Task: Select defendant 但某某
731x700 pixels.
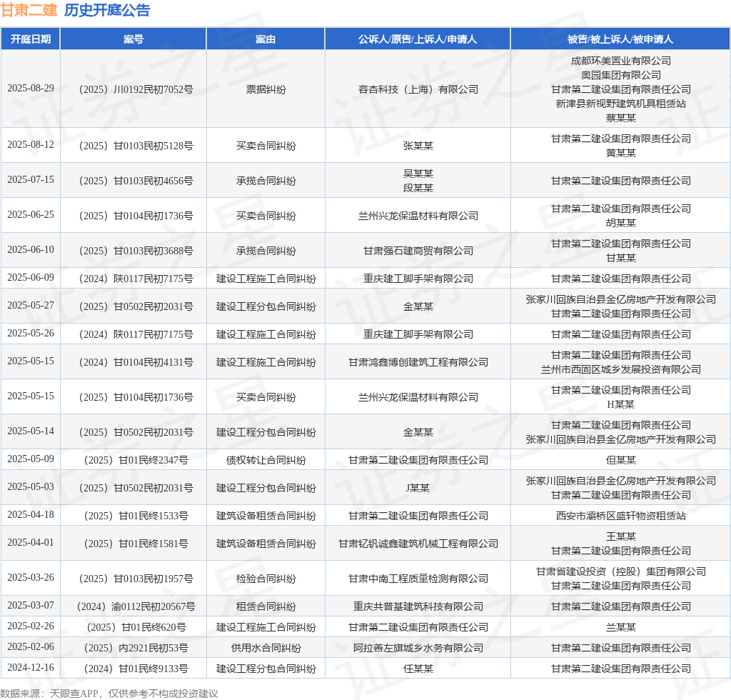Action: [620, 460]
